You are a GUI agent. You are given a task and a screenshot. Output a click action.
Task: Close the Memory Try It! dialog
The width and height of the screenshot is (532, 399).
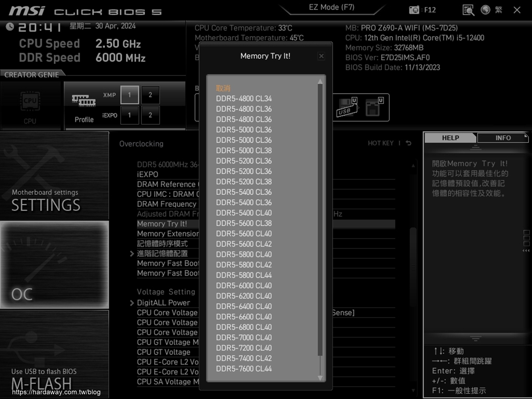tap(321, 56)
